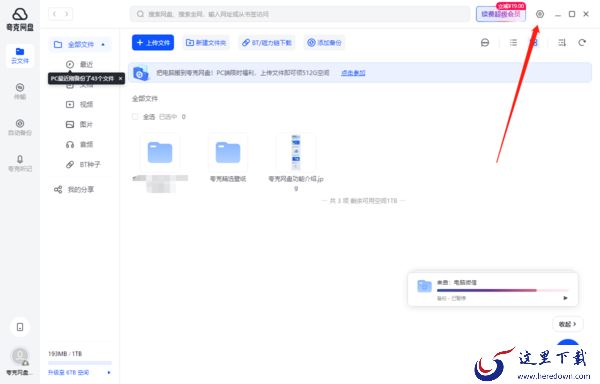Open the 传输 transfer section in sidebar
The image size is (600, 384).
(x=20, y=91)
